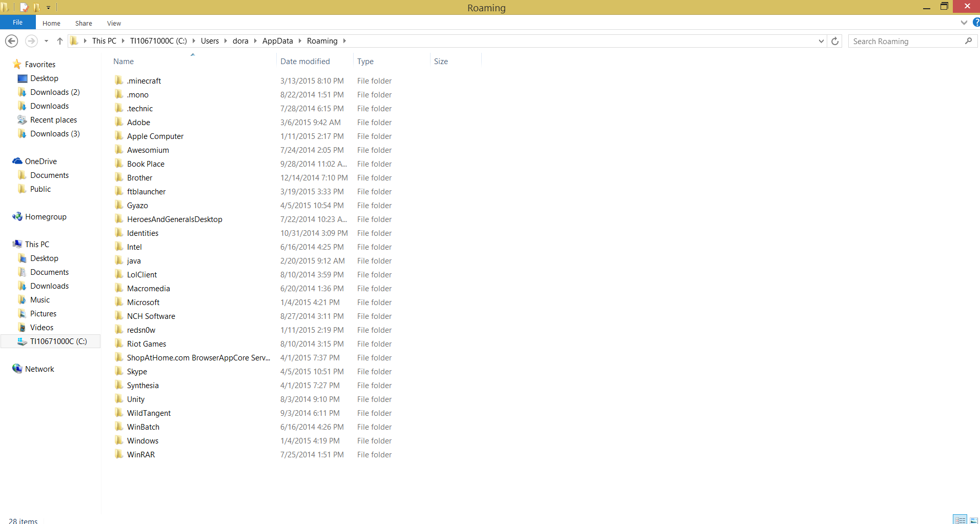Switch to details view in status bar
The width and height of the screenshot is (980, 524).
960,519
